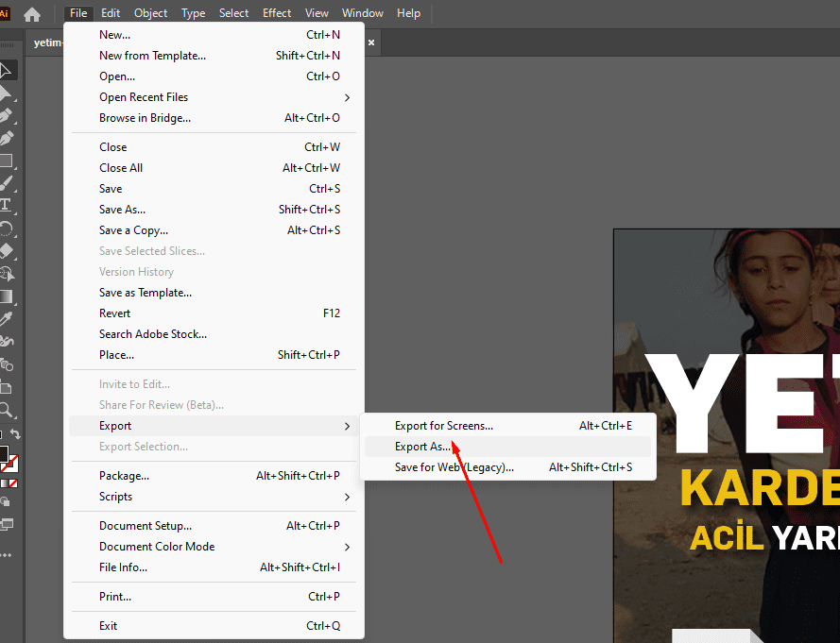This screenshot has width=840, height=643.
Task: Choose Open... in the File menu
Action: coord(214,76)
